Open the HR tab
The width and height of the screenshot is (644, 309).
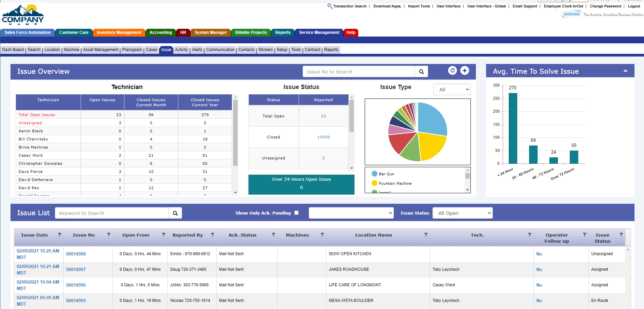click(x=183, y=32)
